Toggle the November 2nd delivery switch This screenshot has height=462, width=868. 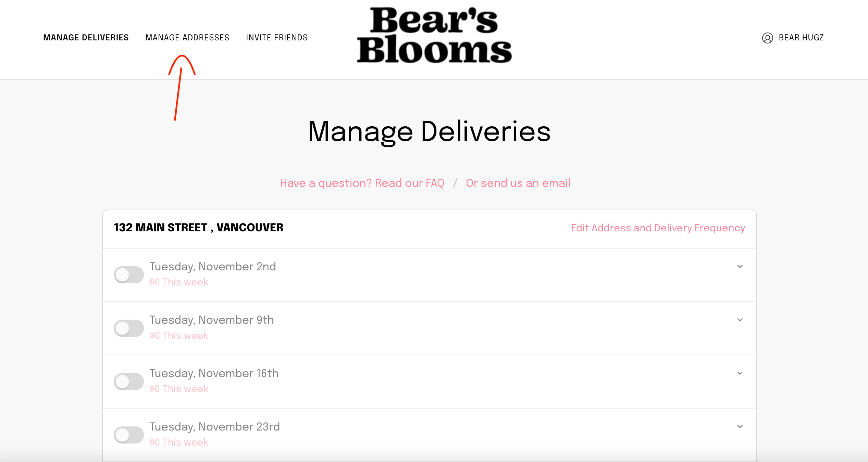(128, 275)
